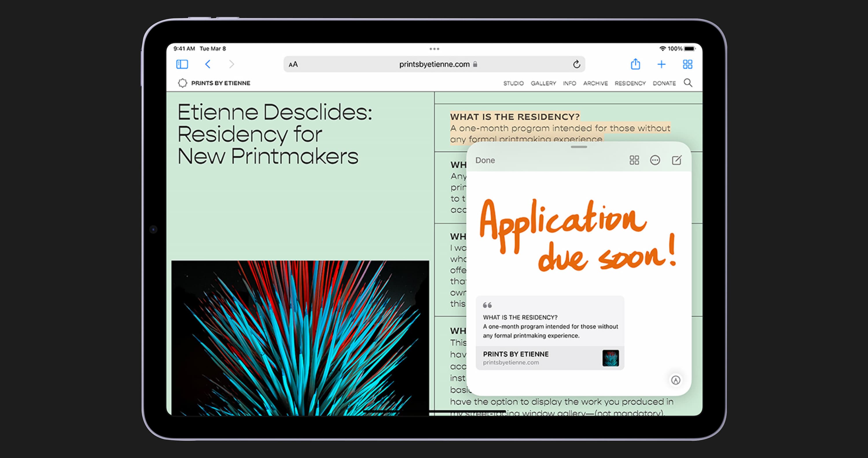The width and height of the screenshot is (868, 458).
Task: Open Quick Note's all notes grid icon
Action: tap(634, 160)
